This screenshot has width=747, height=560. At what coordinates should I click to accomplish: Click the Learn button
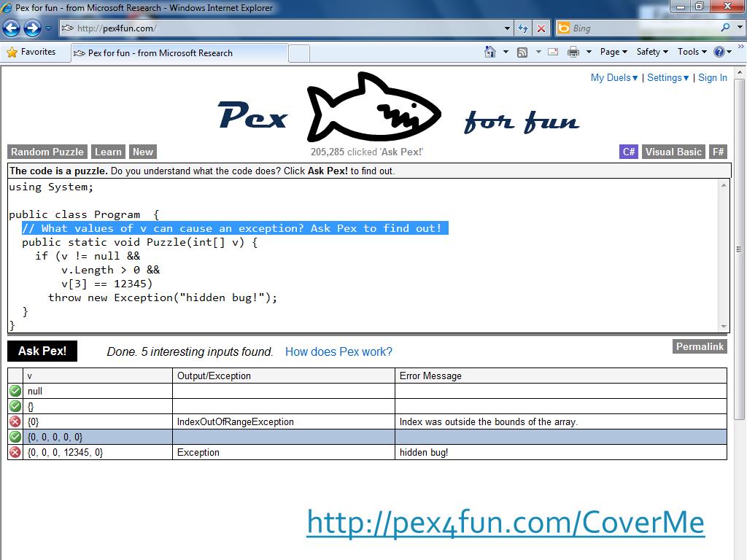(x=108, y=152)
